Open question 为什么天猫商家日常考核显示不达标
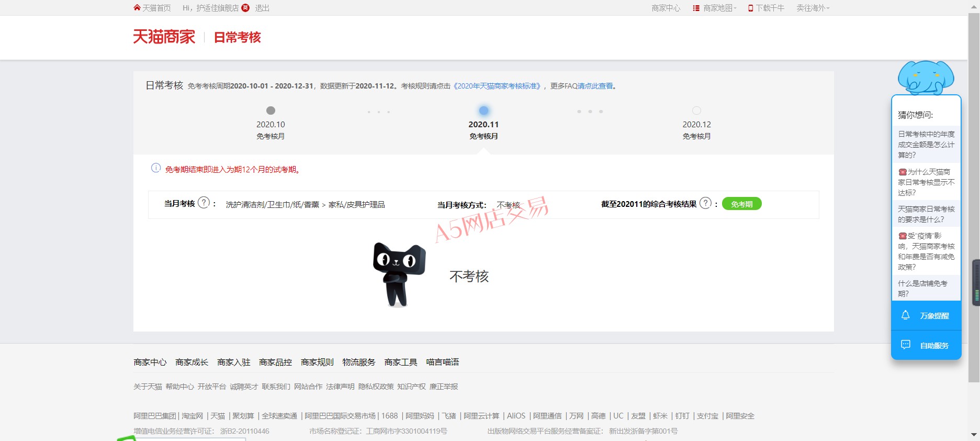980x441 pixels. pyautogui.click(x=926, y=182)
